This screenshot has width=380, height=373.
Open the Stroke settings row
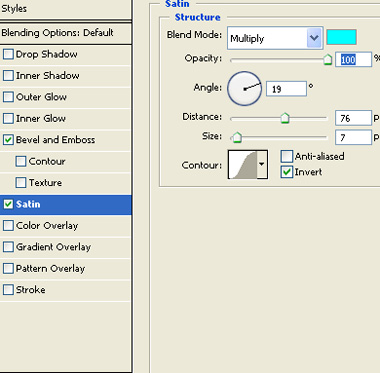[65, 290]
